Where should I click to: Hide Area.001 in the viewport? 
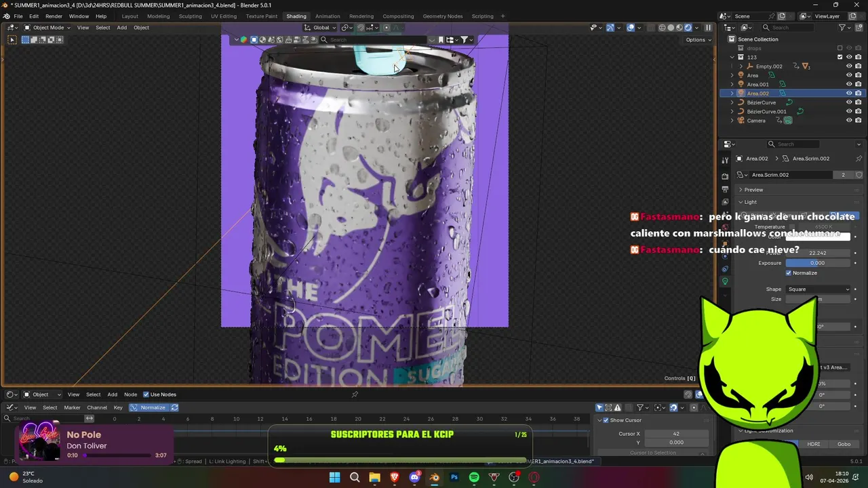[x=849, y=84]
